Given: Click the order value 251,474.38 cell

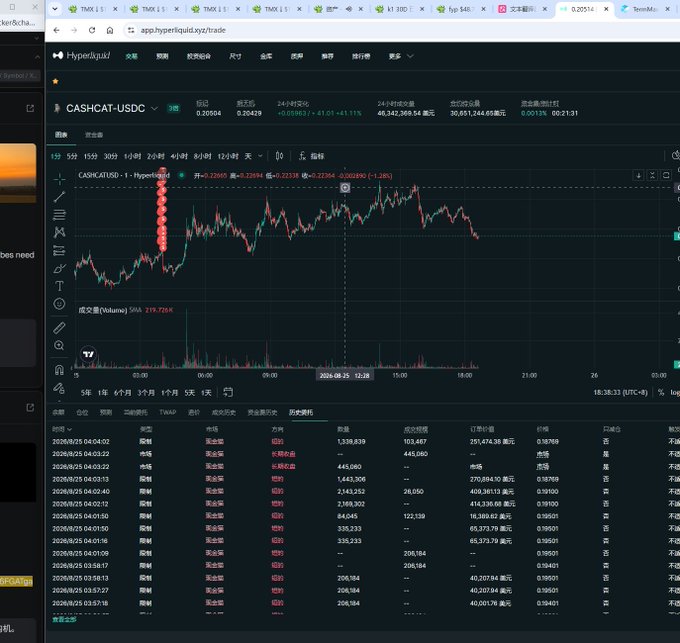Looking at the screenshot, I should (492, 441).
